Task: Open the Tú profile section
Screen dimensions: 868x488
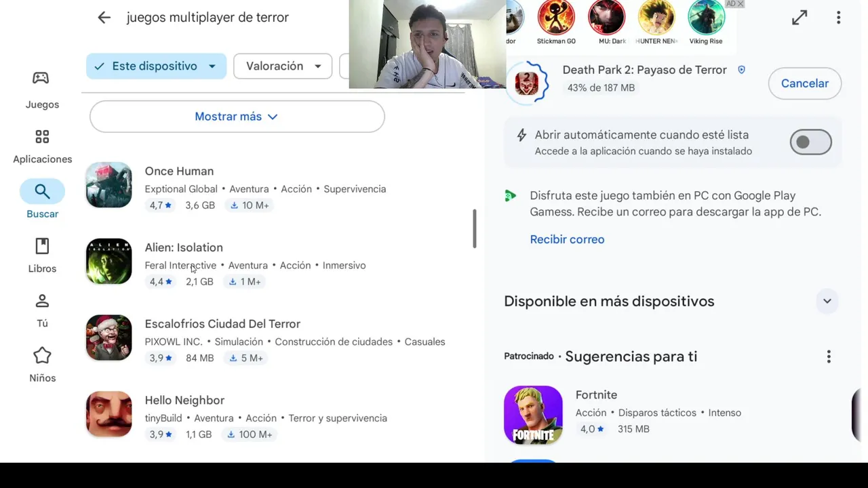Action: [42, 310]
